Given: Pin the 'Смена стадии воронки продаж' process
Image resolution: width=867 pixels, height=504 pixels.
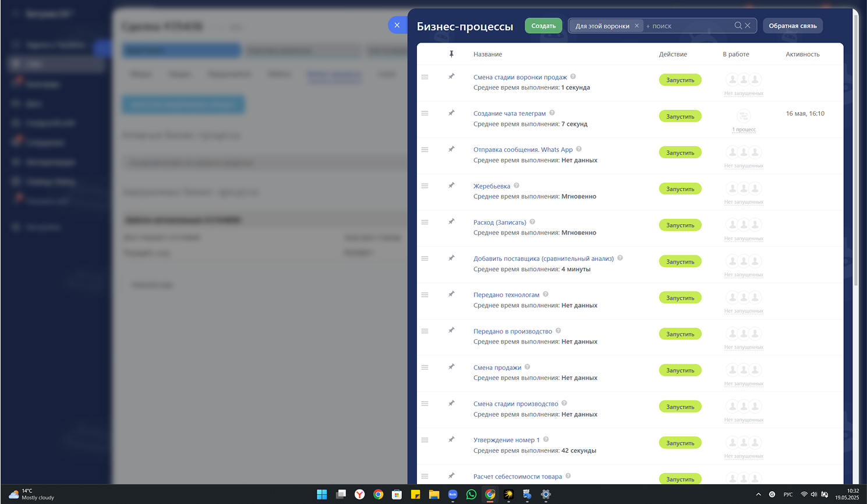Looking at the screenshot, I should pos(451,76).
